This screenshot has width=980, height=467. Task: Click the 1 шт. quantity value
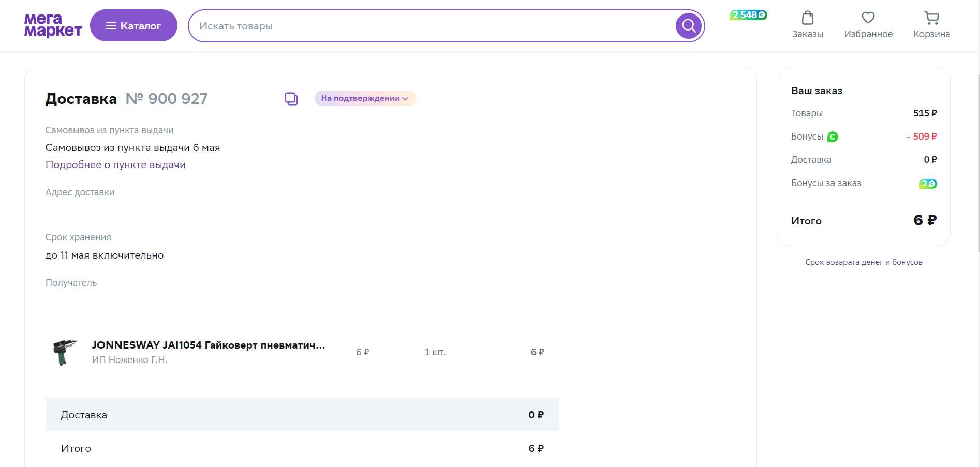click(435, 352)
